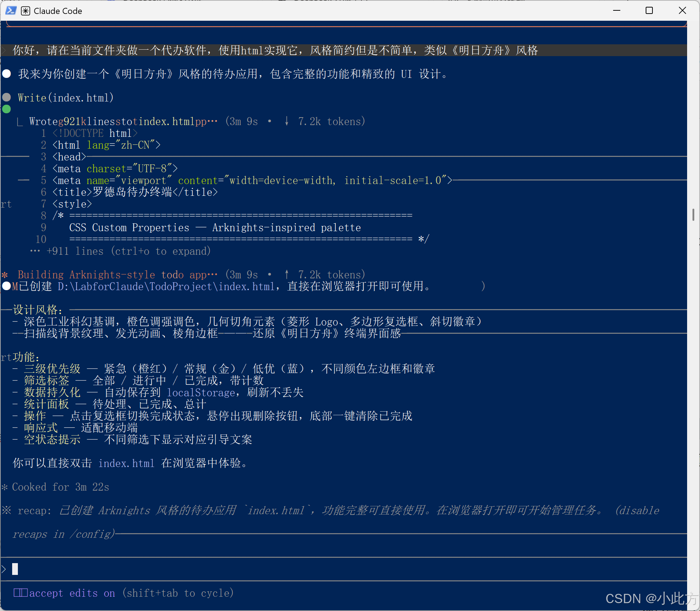The width and height of the screenshot is (700, 611).
Task: Click the prompt '>' chevron at input
Action: (4, 569)
